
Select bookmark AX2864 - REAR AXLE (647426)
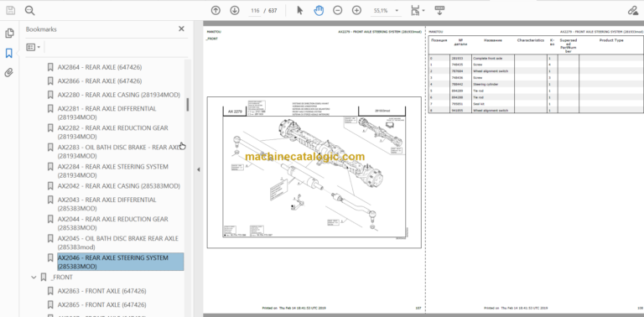(100, 67)
